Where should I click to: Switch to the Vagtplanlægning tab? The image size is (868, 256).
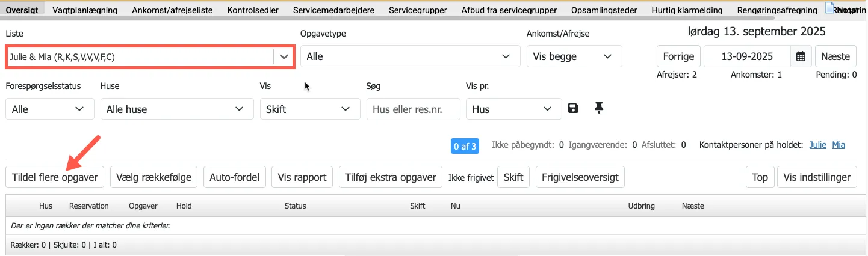pyautogui.click(x=93, y=10)
